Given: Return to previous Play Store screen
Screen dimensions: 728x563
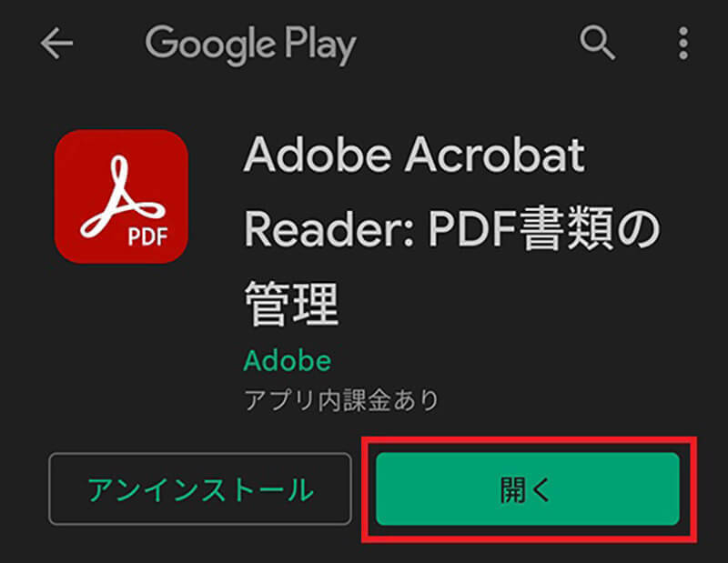Looking at the screenshot, I should coord(56,43).
